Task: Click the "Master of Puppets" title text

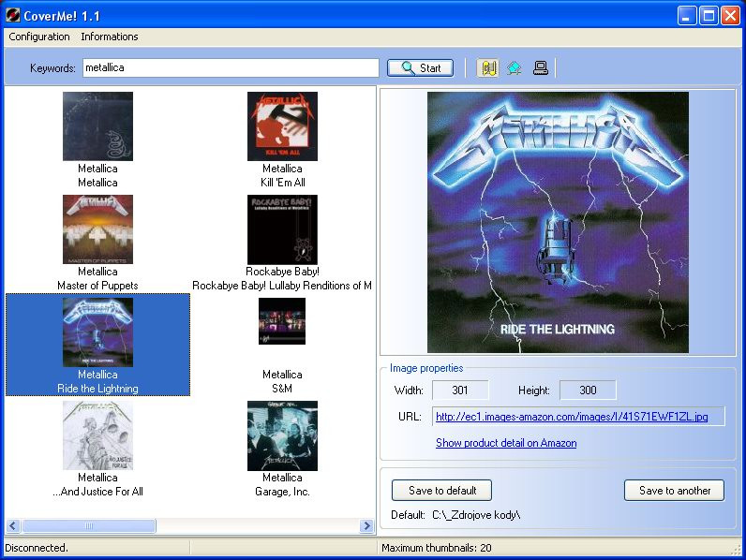Action: pos(98,286)
